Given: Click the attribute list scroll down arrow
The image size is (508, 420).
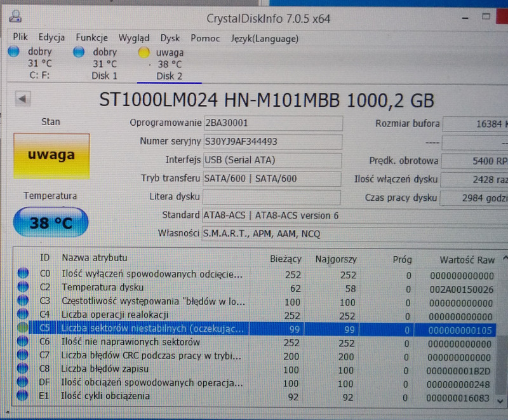Looking at the screenshot, I should point(500,401).
